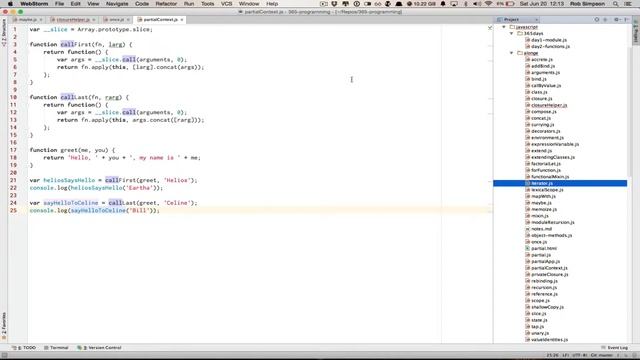Collapse the alonge folder
640x360 pixels.
(511, 53)
